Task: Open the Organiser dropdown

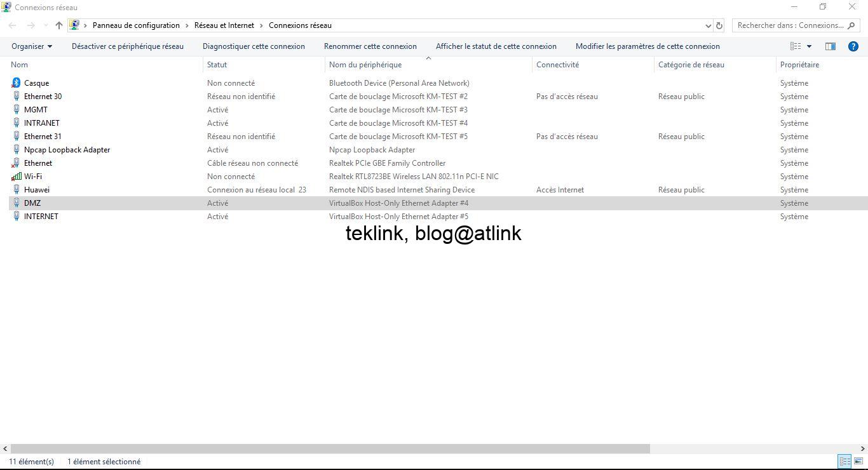Action: pyautogui.click(x=31, y=46)
